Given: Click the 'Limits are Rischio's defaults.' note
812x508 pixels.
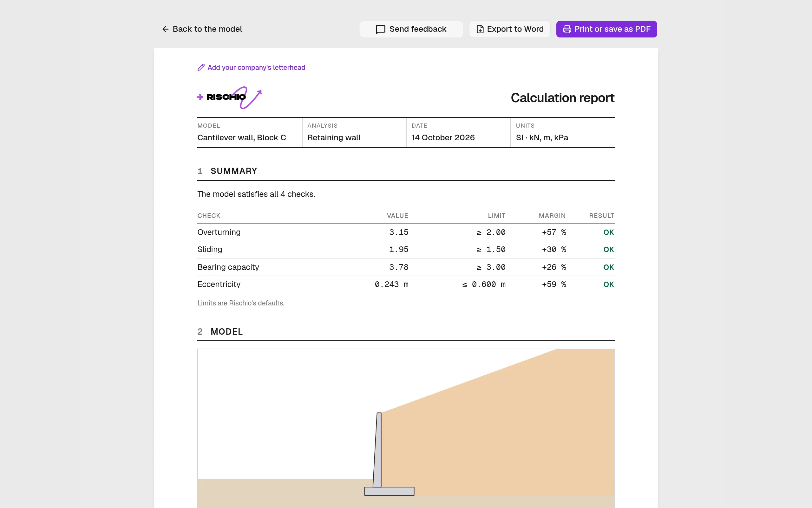Looking at the screenshot, I should (240, 303).
